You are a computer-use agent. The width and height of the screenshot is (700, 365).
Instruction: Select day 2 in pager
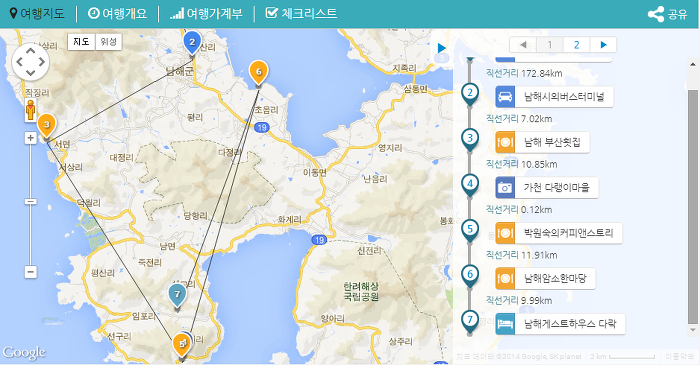pyautogui.click(x=576, y=45)
